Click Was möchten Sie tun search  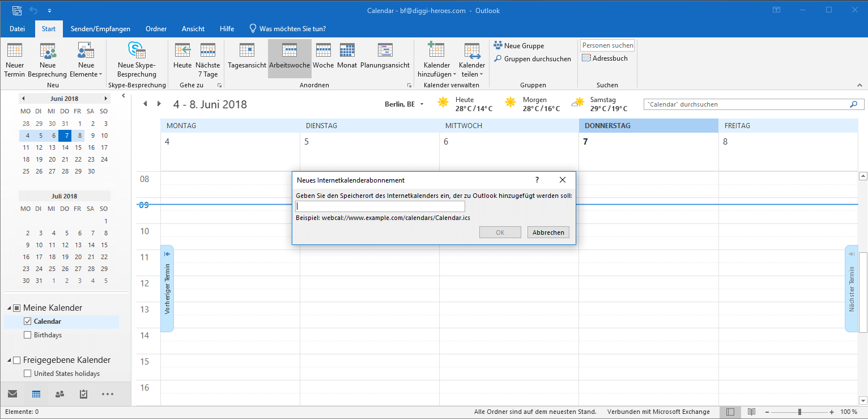pos(288,29)
